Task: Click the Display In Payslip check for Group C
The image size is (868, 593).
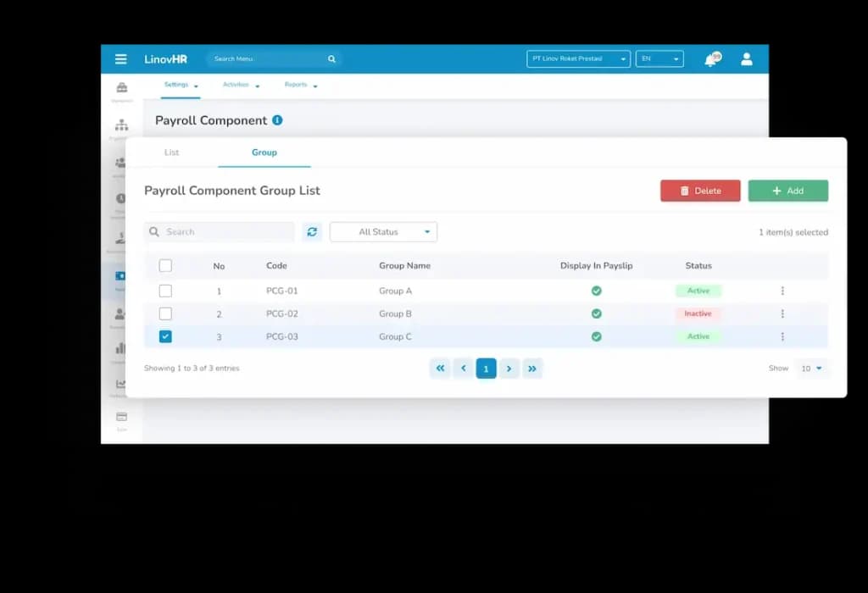Action: [x=596, y=336]
